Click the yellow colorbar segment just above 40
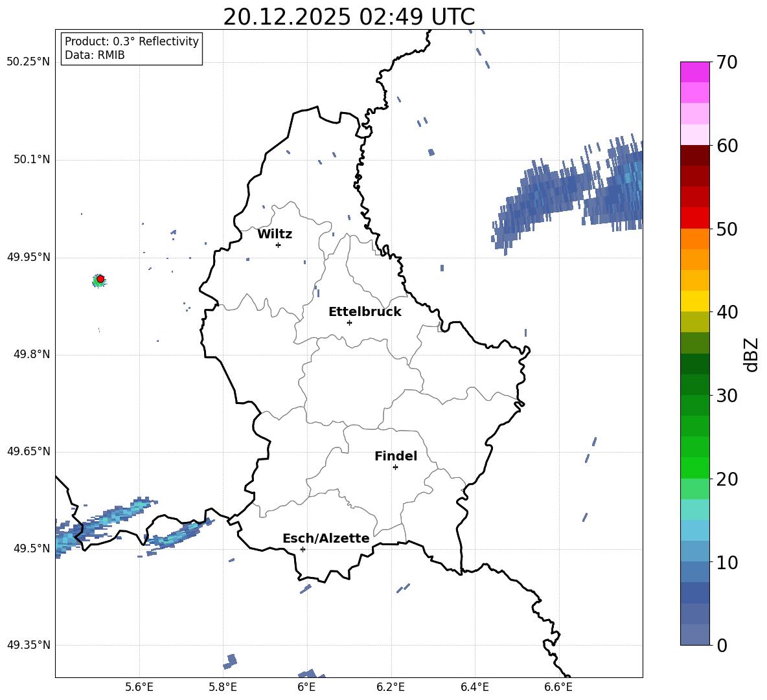 [x=694, y=300]
